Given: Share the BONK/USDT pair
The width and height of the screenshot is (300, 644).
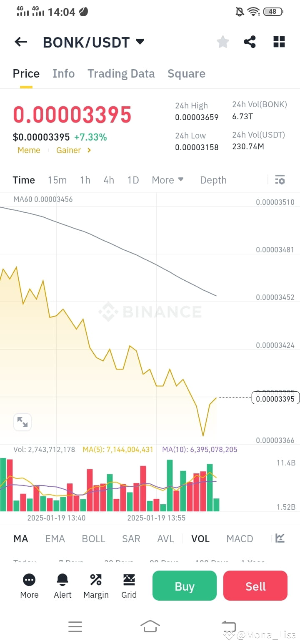Looking at the screenshot, I should (250, 42).
